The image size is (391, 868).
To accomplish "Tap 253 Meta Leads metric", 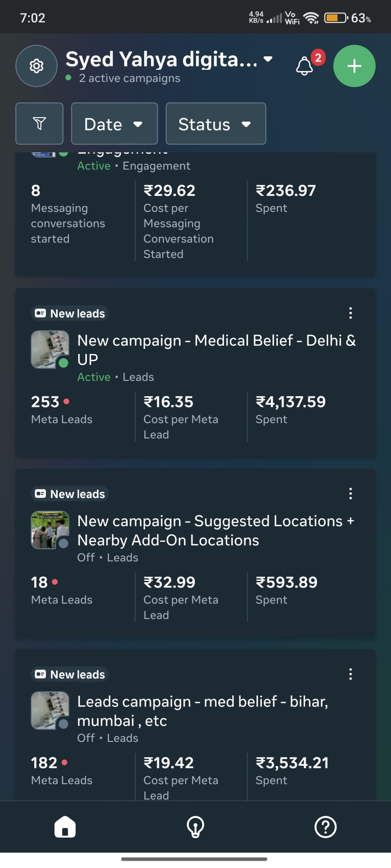I will pyautogui.click(x=61, y=409).
